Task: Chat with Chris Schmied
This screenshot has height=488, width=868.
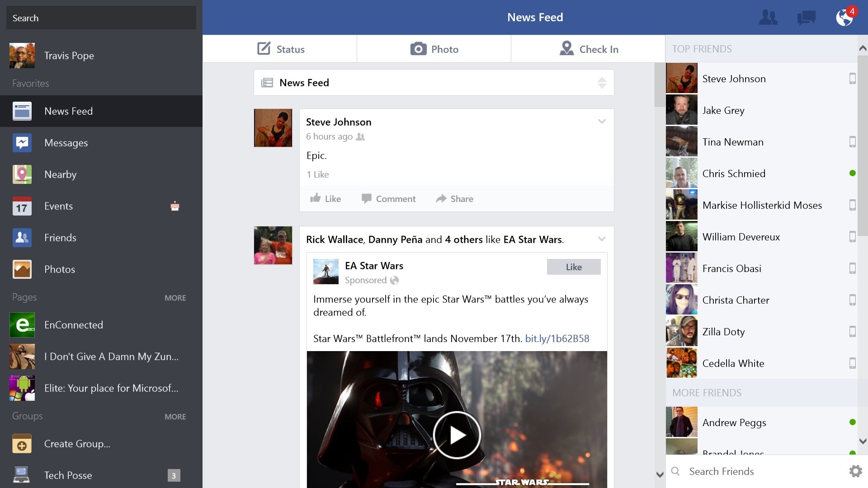Action: [762, 174]
